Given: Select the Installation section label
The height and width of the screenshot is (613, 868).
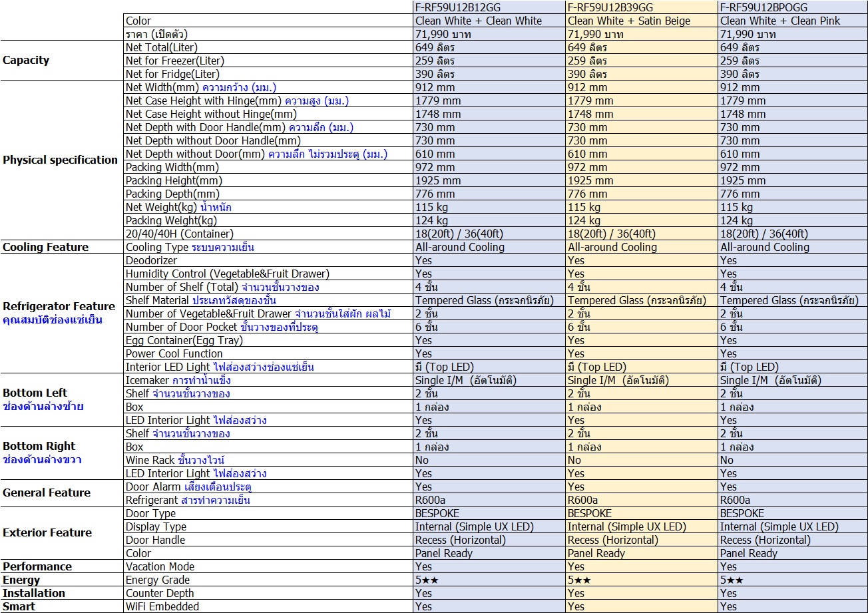Looking at the screenshot, I should coord(34,593).
